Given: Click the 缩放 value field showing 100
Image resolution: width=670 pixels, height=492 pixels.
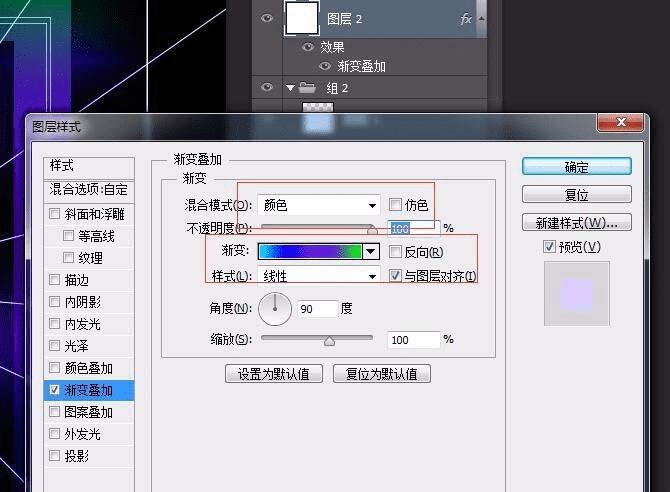Looking at the screenshot, I should coord(414,340).
